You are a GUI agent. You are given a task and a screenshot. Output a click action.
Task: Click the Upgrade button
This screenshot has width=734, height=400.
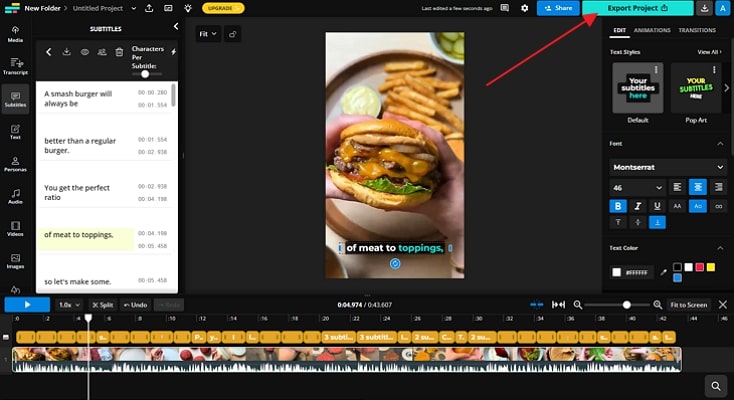[223, 8]
